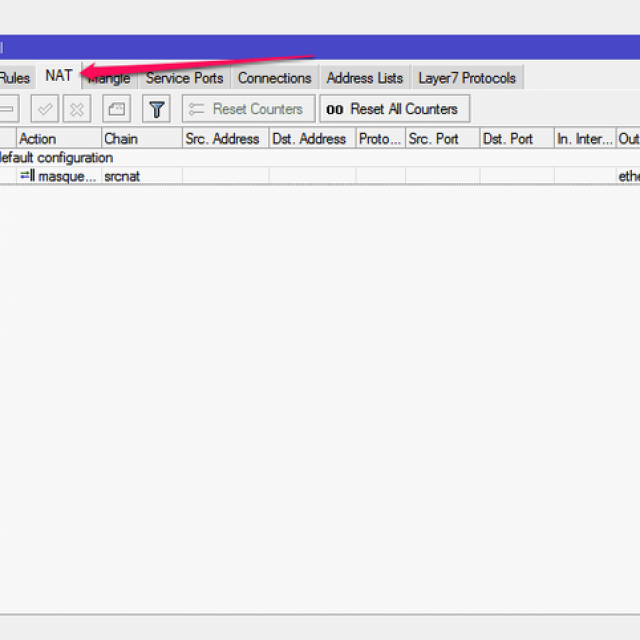Click the Dst. Port column header

coord(514,139)
